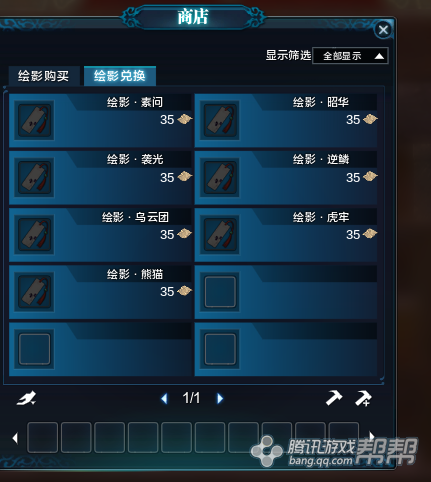
Task: Click the first empty buyback slot
Action: point(42,437)
